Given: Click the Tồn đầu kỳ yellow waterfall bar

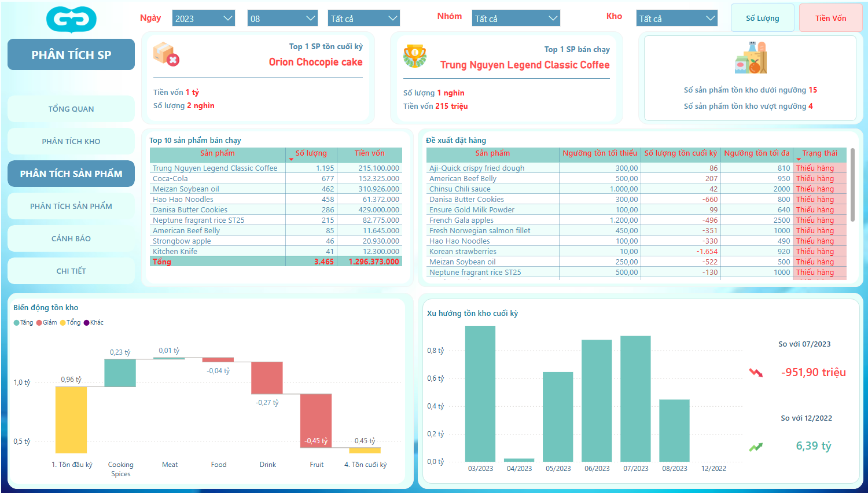Looking at the screenshot, I should click(x=71, y=420).
